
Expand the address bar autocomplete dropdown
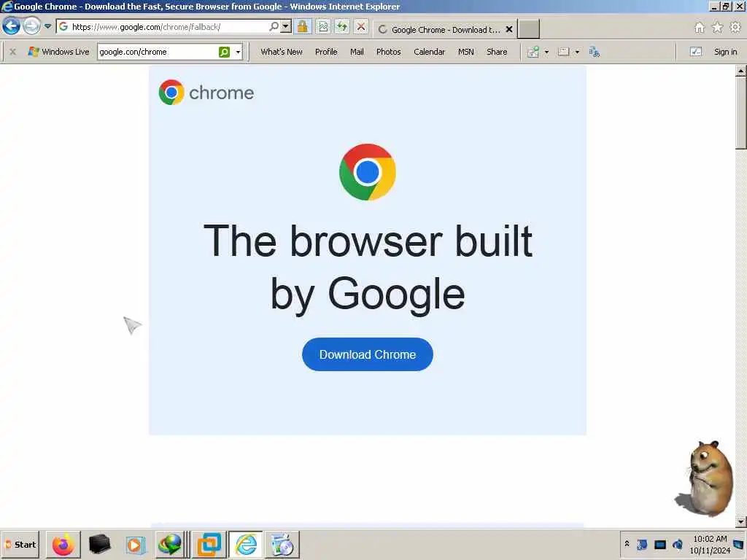click(x=285, y=27)
